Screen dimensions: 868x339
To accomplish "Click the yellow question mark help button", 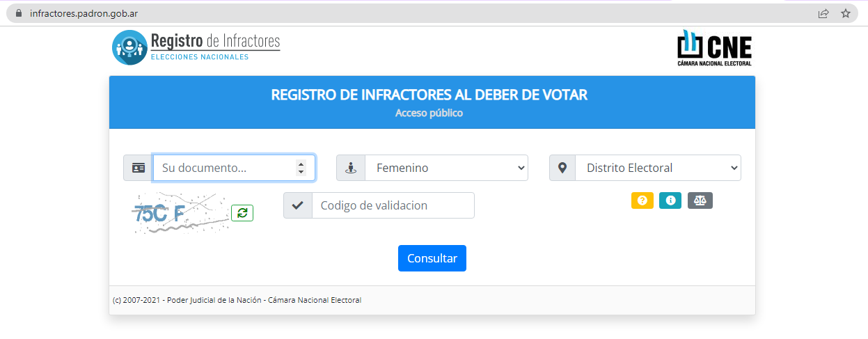I will tap(642, 200).
